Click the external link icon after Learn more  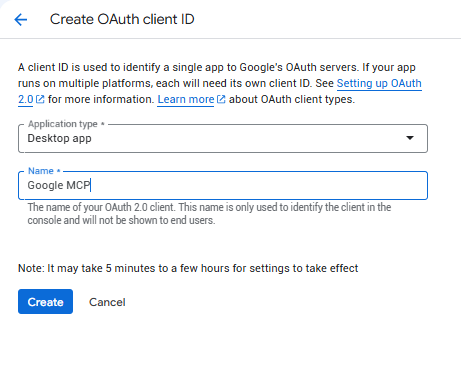(221, 99)
